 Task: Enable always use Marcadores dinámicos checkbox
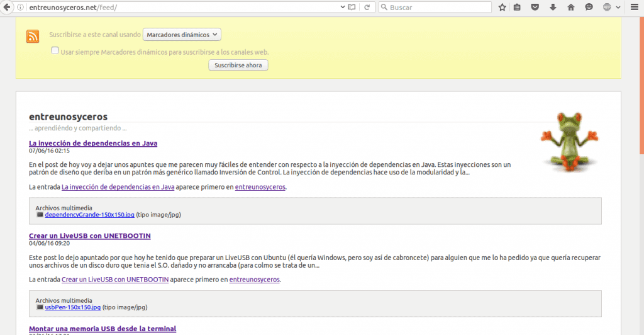55,50
